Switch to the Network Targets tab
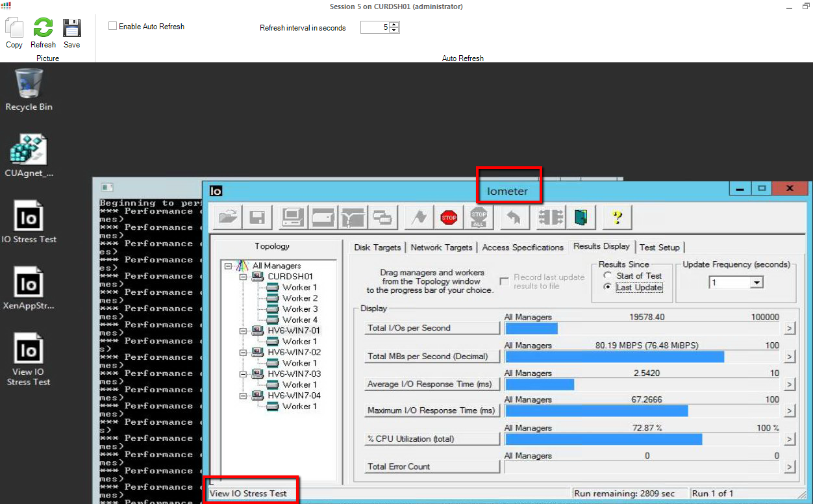813x504 pixels. (442, 247)
